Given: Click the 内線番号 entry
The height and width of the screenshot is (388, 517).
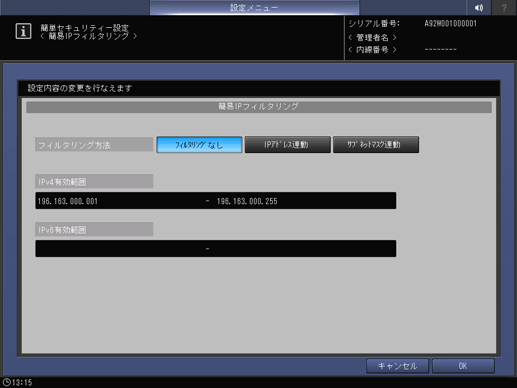Looking at the screenshot, I should point(372,50).
